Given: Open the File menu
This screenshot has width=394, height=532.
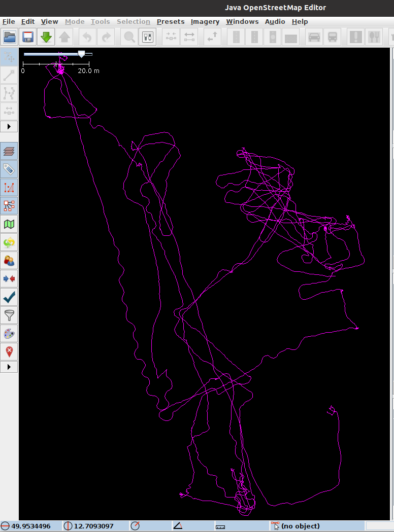Looking at the screenshot, I should pyautogui.click(x=9, y=21).
